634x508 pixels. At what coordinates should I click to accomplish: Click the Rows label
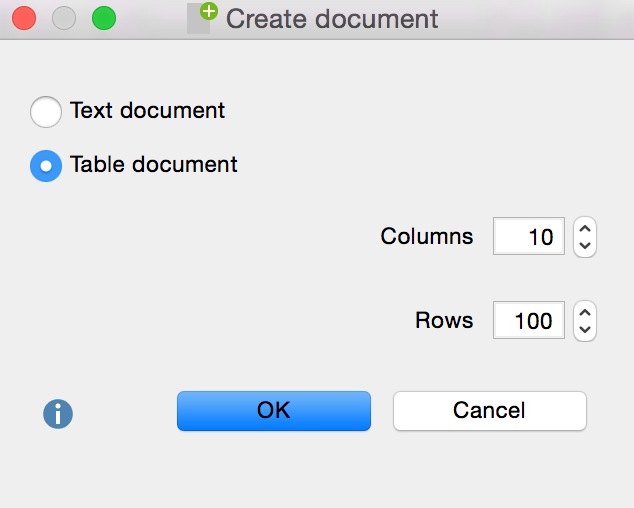[x=444, y=321]
